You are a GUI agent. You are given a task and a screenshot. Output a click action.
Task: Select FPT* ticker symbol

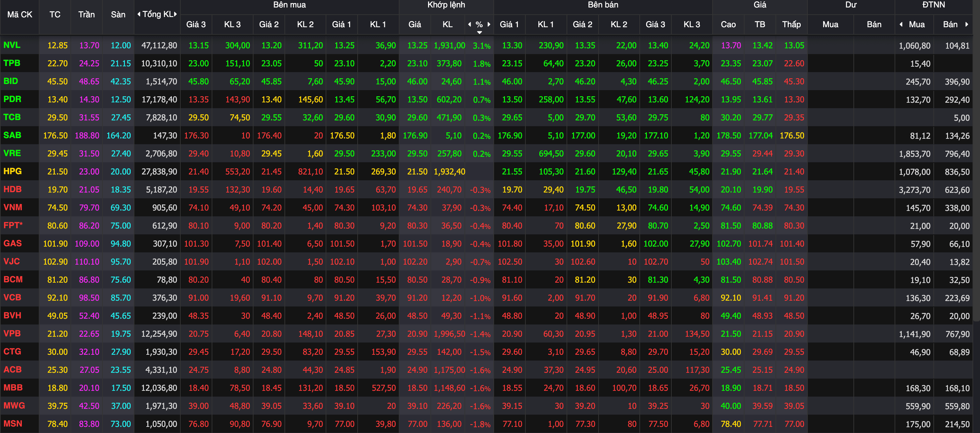(13, 225)
